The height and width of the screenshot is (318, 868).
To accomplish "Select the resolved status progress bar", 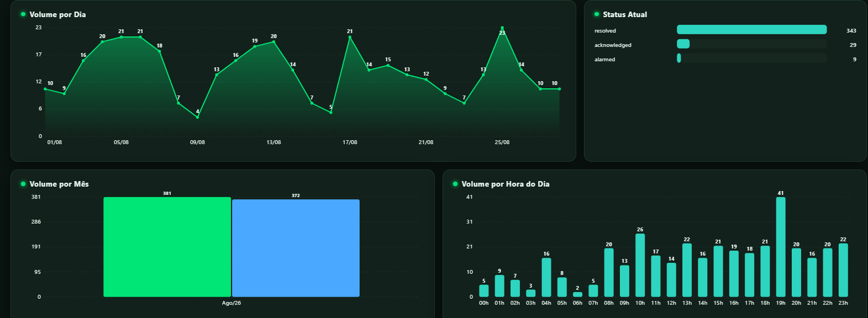I will pos(751,30).
